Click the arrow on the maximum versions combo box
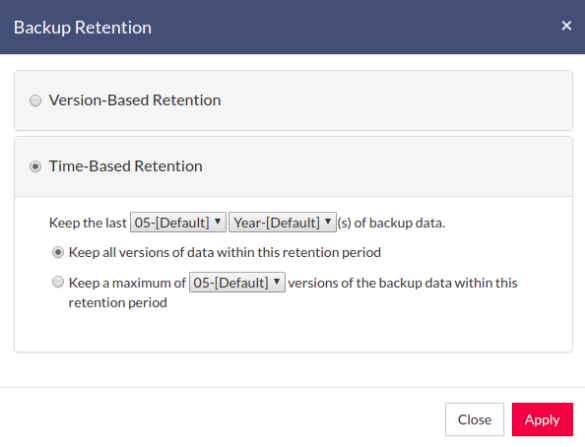 click(x=277, y=282)
